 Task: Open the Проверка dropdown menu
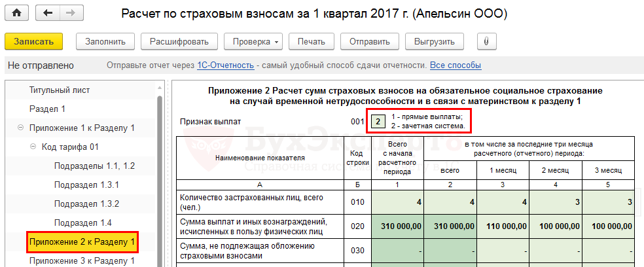254,42
